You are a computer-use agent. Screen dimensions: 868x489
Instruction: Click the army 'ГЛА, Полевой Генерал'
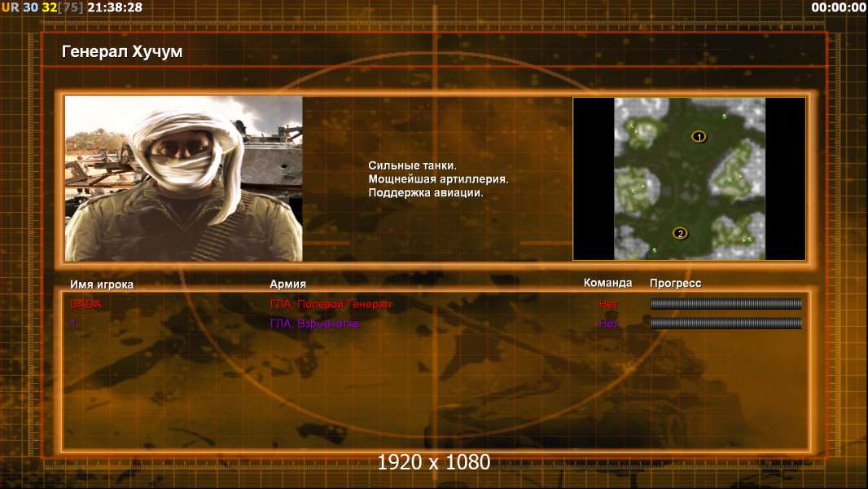click(x=331, y=304)
